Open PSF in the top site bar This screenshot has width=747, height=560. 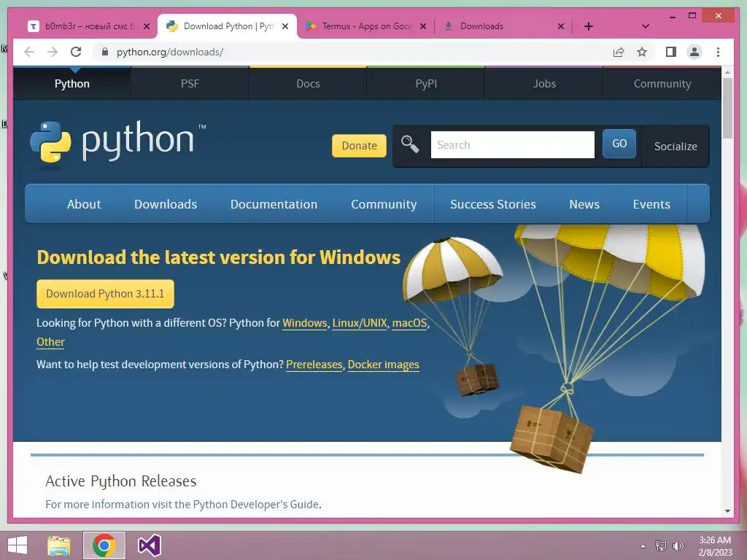[190, 84]
